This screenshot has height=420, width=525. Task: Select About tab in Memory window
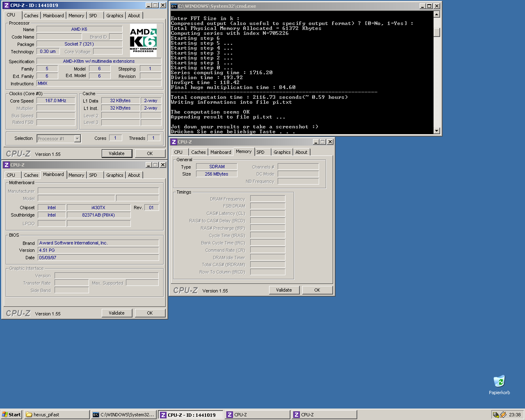tap(301, 152)
